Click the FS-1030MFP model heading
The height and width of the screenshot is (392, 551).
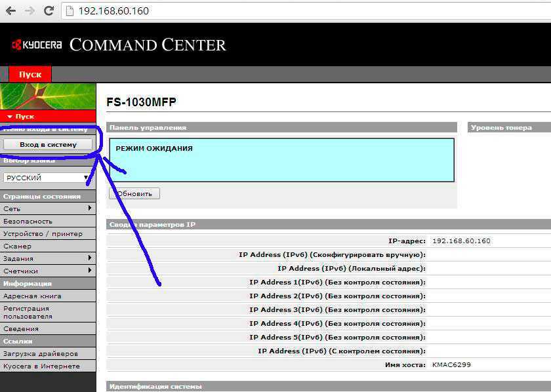tap(141, 102)
